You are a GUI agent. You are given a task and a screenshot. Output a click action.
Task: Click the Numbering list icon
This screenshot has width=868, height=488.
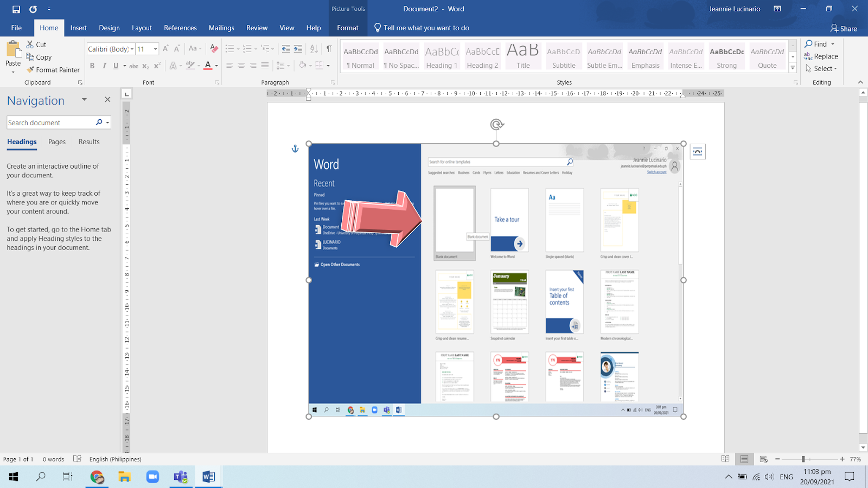[x=247, y=49]
